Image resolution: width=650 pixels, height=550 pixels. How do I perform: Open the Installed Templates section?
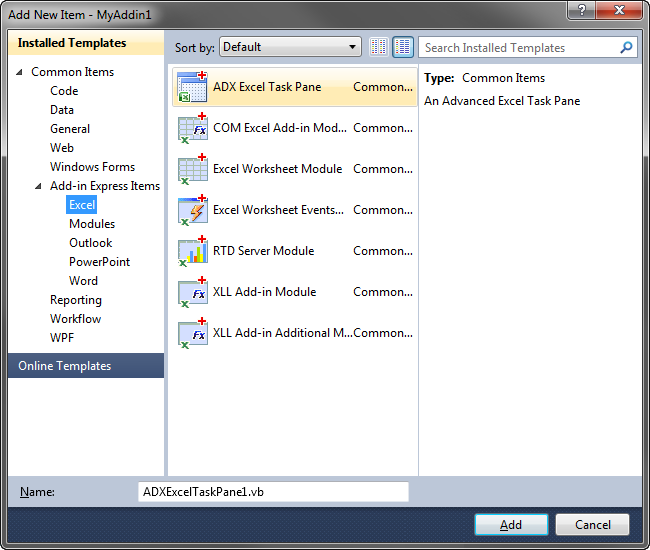pyautogui.click(x=86, y=43)
